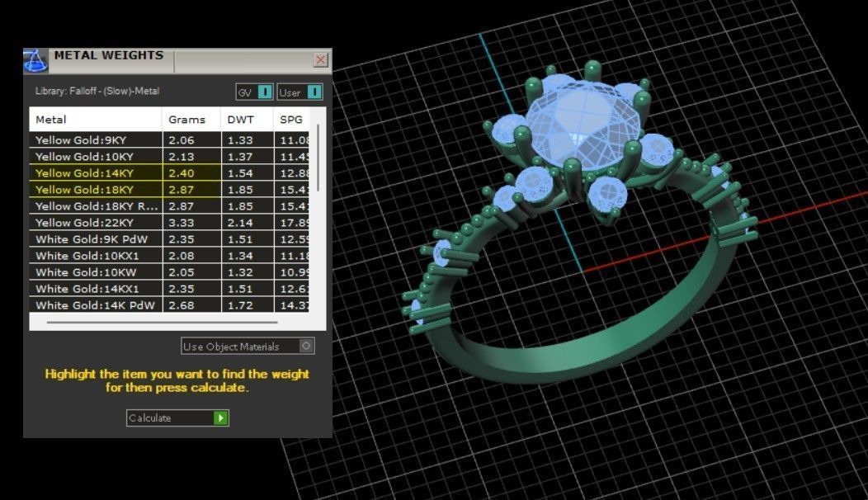868x500 pixels.
Task: Sort by the Grams column header
Action: (191, 119)
